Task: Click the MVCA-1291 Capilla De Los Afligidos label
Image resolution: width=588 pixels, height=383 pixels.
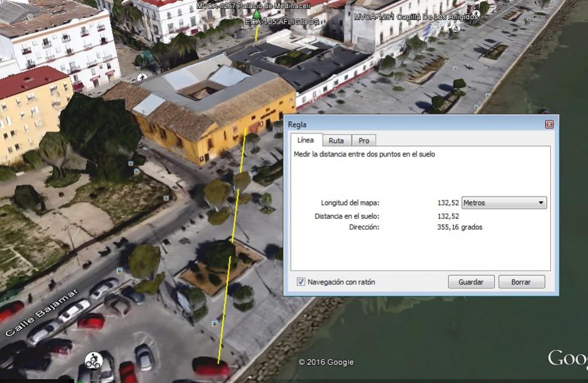Action: pyautogui.click(x=416, y=17)
